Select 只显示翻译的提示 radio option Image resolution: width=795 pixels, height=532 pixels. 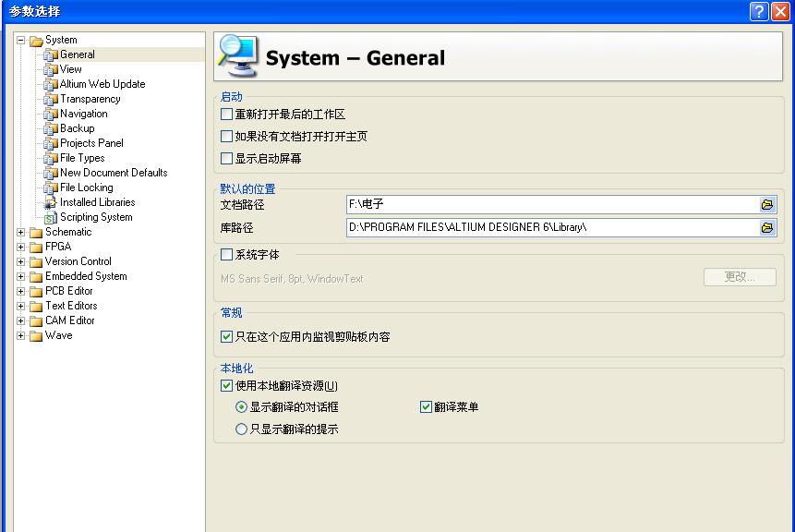point(241,428)
